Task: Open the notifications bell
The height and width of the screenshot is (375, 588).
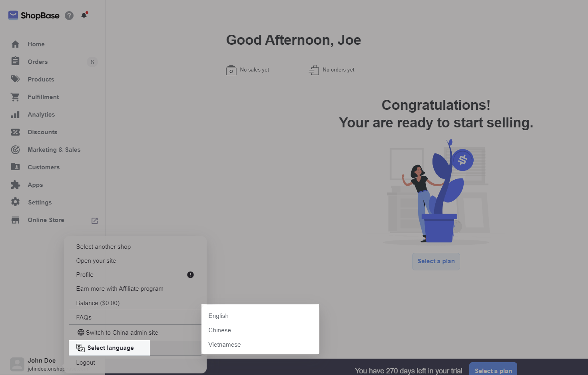Action: 84,16
